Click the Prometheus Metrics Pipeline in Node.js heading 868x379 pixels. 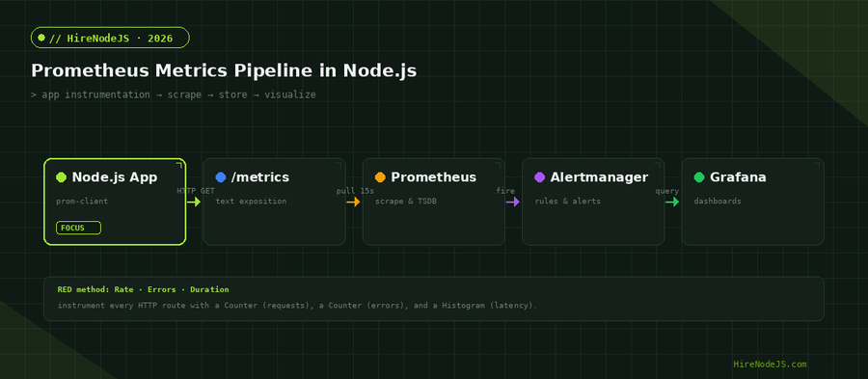224,70
